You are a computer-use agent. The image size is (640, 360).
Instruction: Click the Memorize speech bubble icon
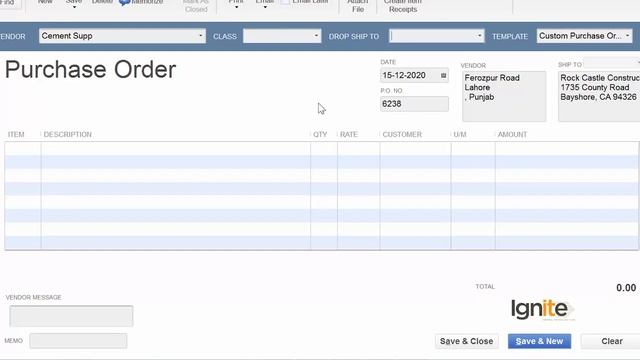coord(124,2)
